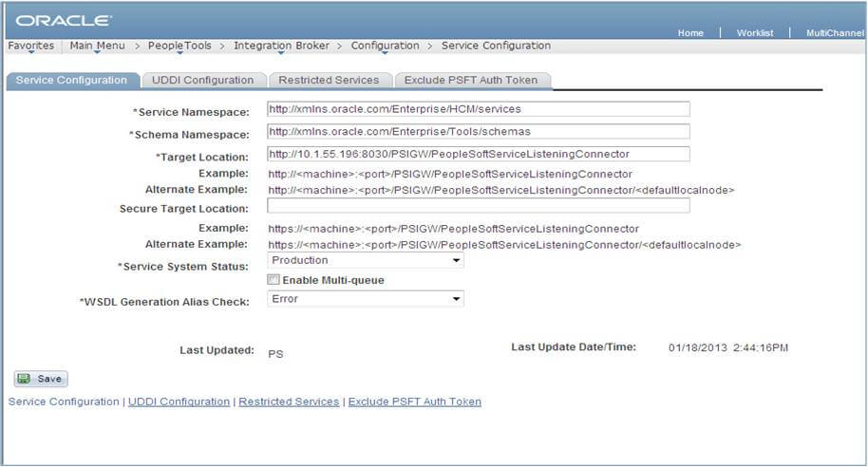Click the http Example URL under Target Location
The height and width of the screenshot is (467, 868).
pos(450,175)
